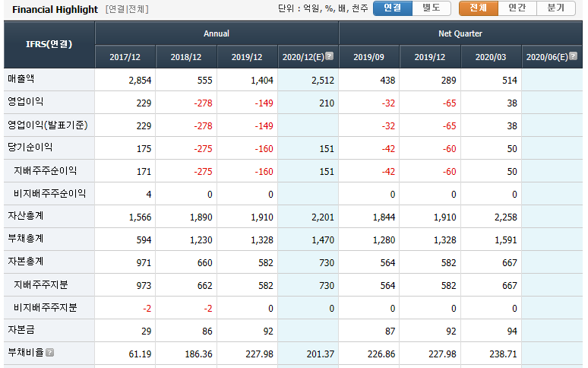Click the 매출액 row label
This screenshot has width=588, height=368.
(x=21, y=79)
